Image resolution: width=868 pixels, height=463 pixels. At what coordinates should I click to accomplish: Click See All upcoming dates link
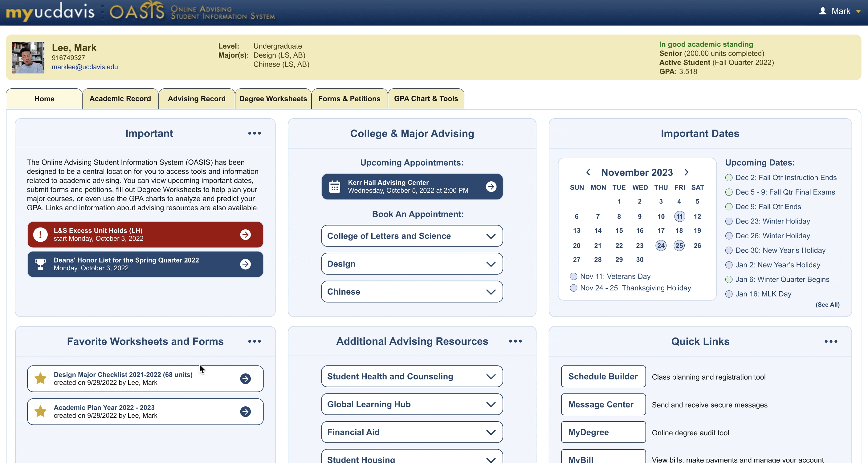[827, 304]
